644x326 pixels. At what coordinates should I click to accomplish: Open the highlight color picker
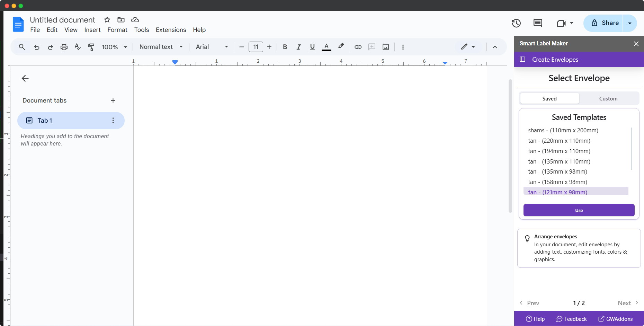coord(341,46)
